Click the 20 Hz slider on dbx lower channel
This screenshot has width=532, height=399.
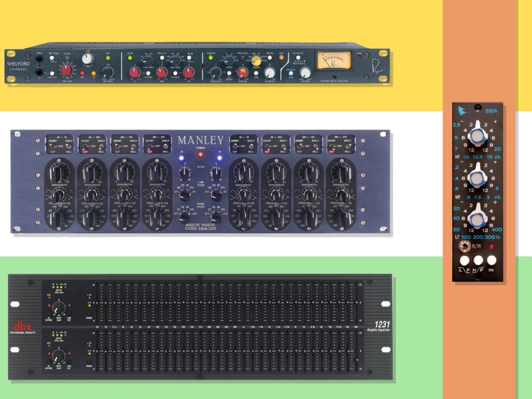(x=97, y=351)
